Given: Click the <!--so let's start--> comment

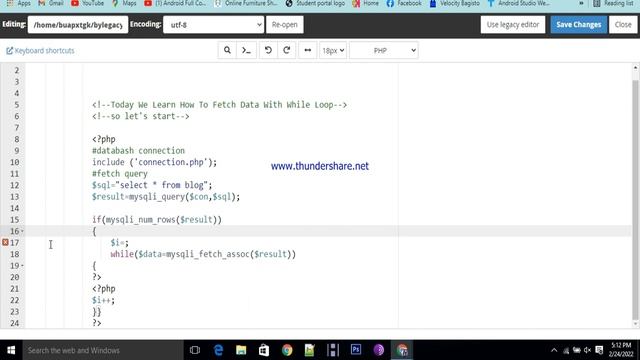Looking at the screenshot, I should [x=140, y=116].
